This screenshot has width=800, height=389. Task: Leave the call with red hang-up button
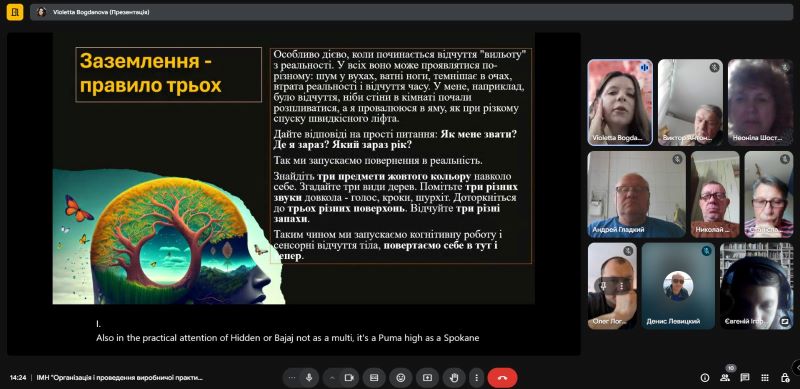[x=503, y=378]
